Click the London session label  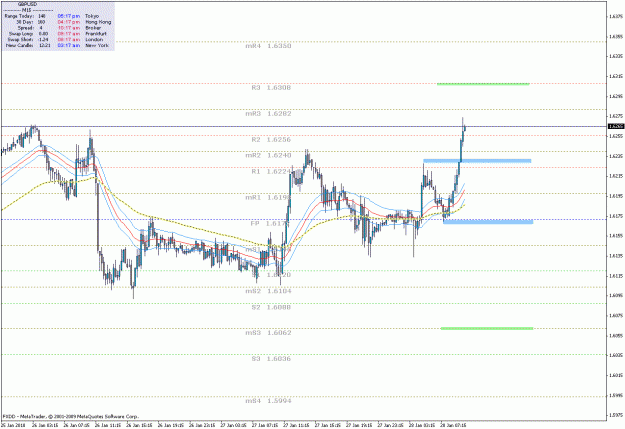94,40
